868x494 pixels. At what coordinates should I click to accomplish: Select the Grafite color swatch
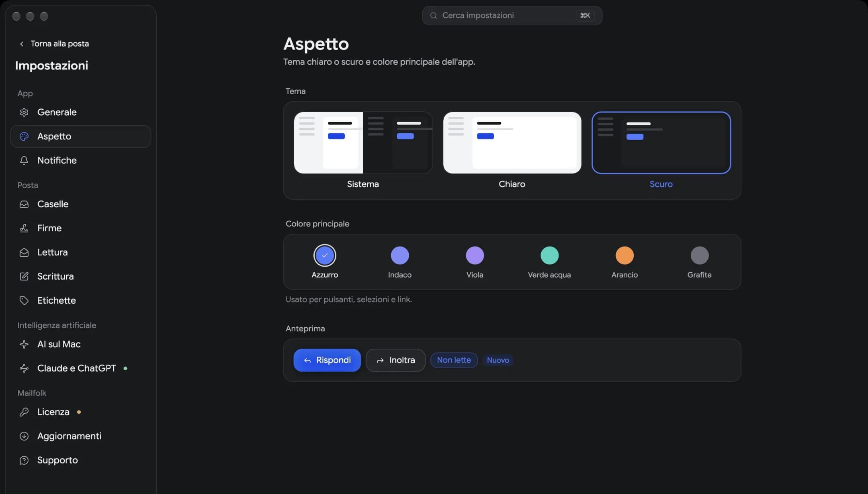coord(700,255)
